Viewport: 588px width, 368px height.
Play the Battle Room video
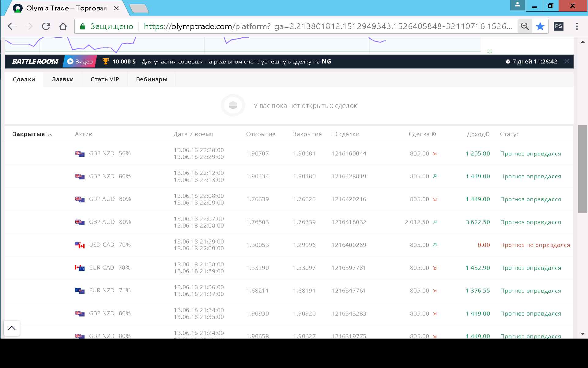(x=80, y=62)
